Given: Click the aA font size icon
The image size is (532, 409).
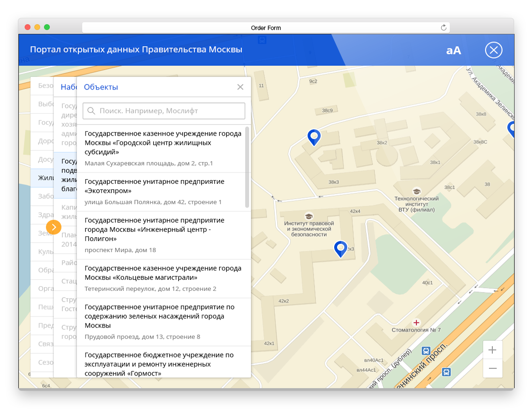Looking at the screenshot, I should click(x=453, y=50).
